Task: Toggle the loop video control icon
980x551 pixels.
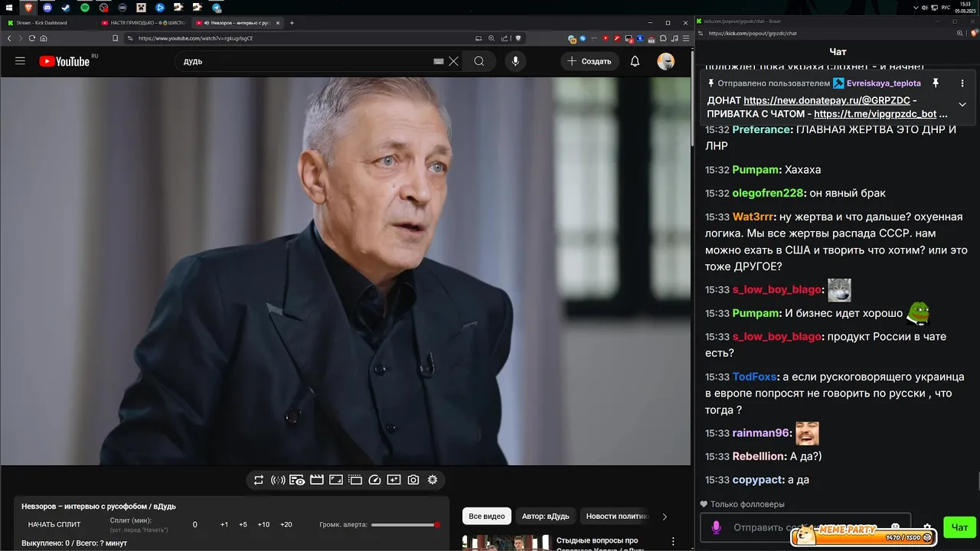Action: click(259, 480)
